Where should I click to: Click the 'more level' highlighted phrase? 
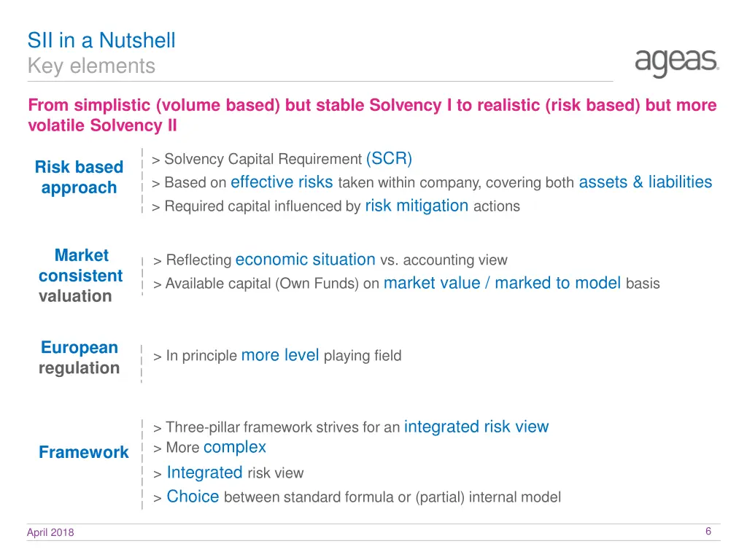click(280, 355)
